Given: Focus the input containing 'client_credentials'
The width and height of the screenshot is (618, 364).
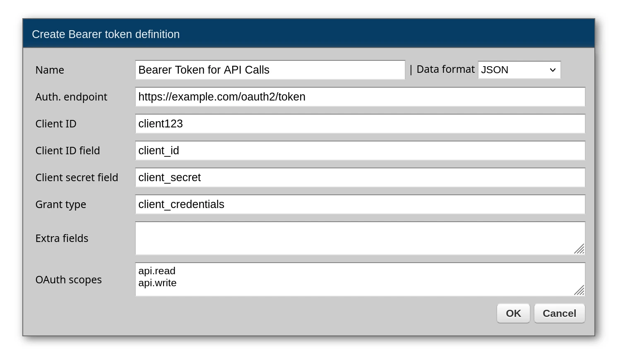Looking at the screenshot, I should [x=360, y=204].
